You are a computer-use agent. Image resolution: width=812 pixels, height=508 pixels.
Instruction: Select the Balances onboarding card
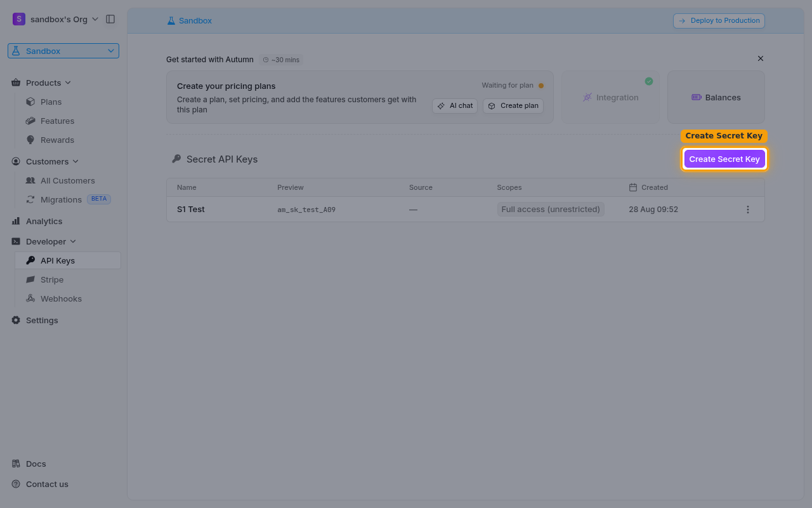coord(716,97)
